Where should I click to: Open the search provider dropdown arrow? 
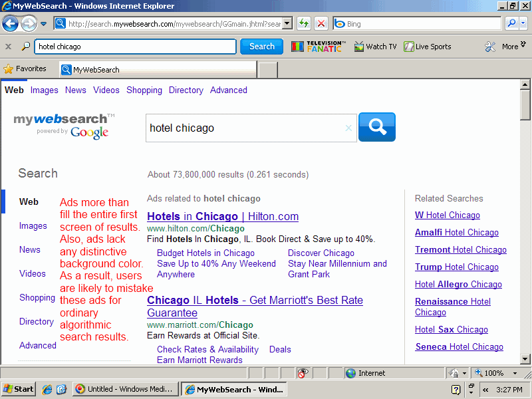click(523, 23)
